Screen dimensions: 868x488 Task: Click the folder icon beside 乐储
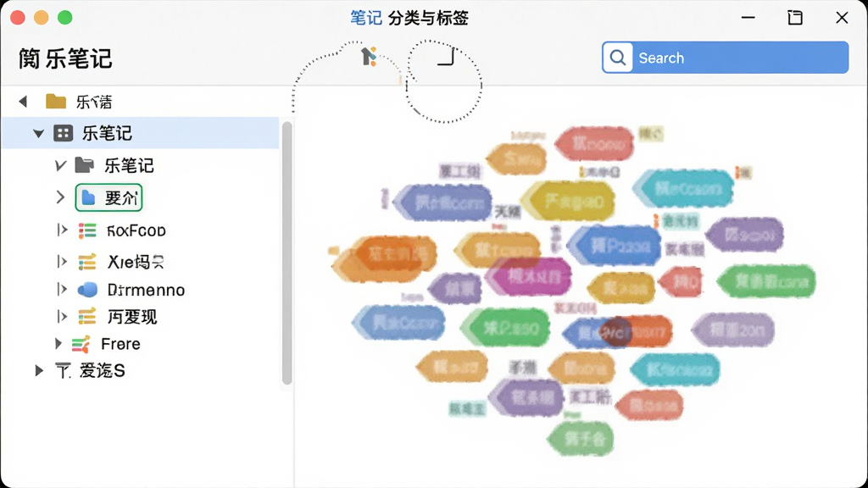click(x=56, y=102)
